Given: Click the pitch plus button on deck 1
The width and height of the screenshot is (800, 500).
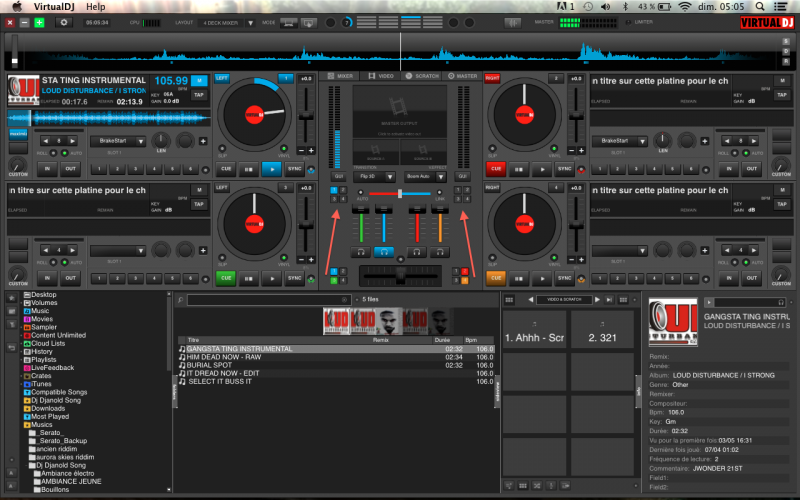Looking at the screenshot, I should [311, 151].
